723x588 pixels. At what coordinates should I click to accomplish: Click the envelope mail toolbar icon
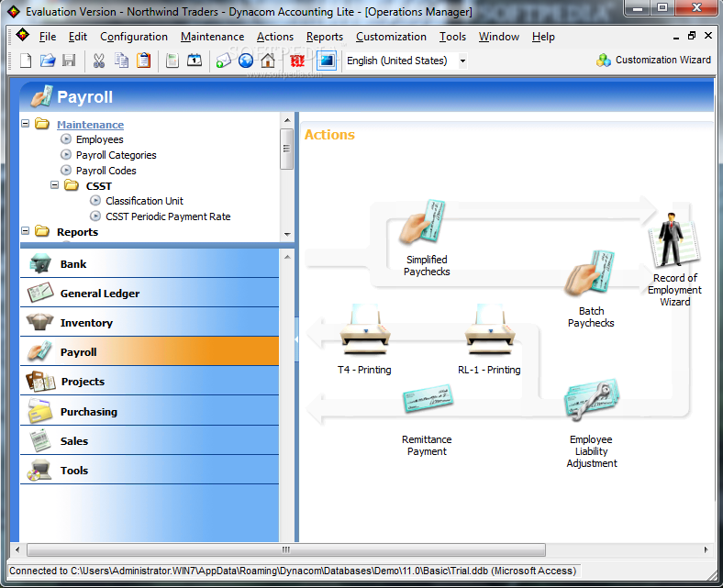point(224,61)
